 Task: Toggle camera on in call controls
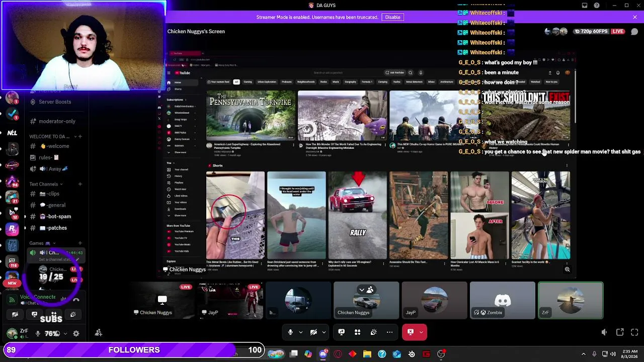point(313,332)
